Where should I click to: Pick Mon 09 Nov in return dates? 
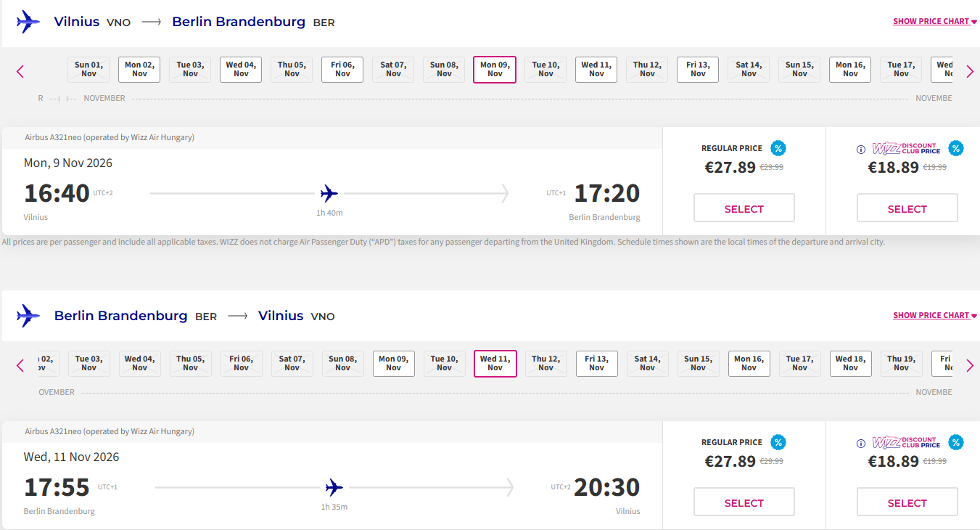394,364
